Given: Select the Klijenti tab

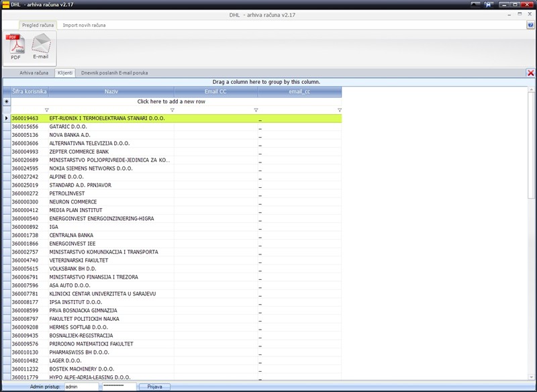Looking at the screenshot, I should click(65, 73).
